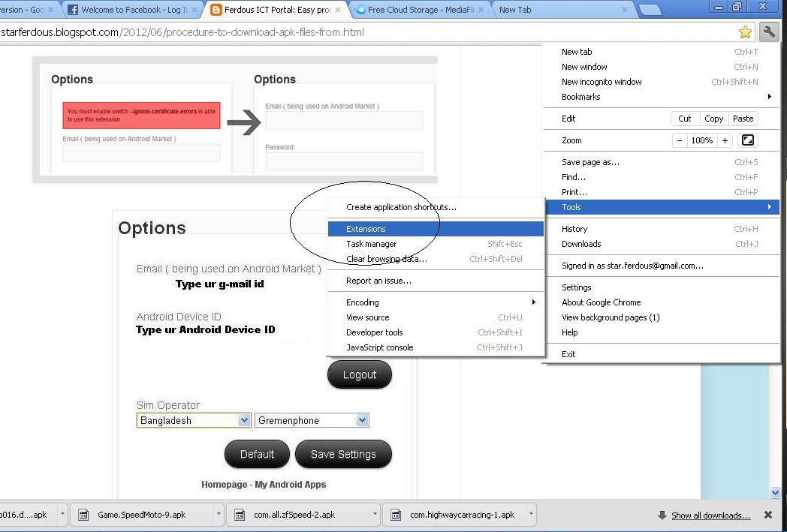The image size is (787, 532).
Task: Expand the Encoding submenu
Action: click(x=435, y=302)
